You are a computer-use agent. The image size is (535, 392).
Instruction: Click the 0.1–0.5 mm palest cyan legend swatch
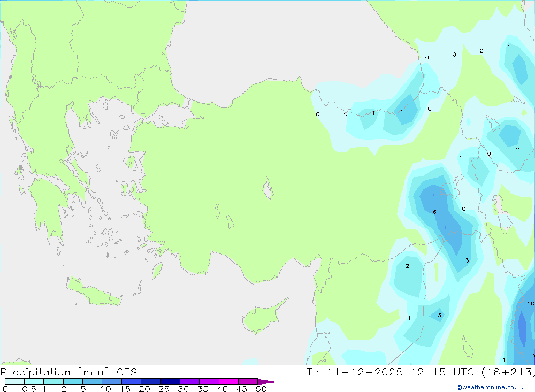[14, 381]
